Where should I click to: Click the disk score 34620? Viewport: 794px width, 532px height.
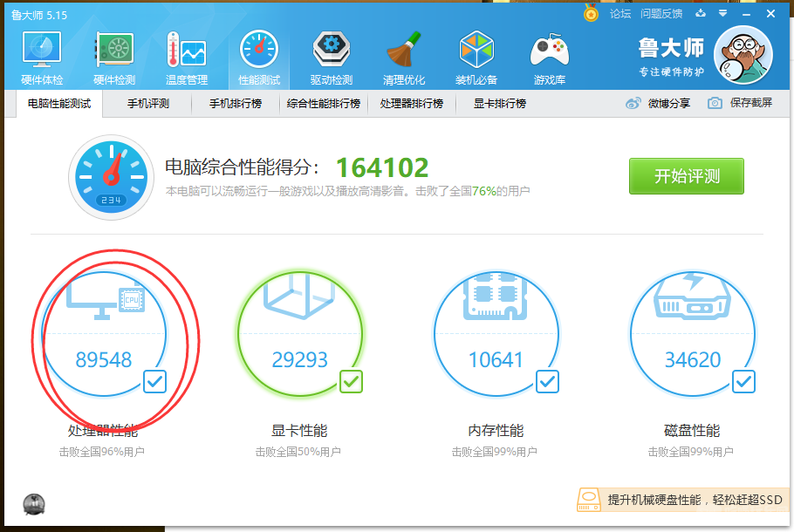(692, 360)
